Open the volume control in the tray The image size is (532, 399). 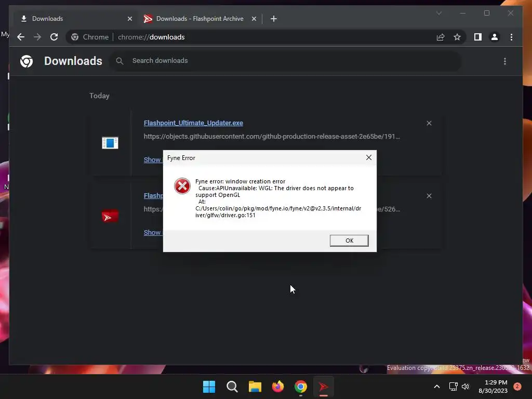pyautogui.click(x=465, y=387)
